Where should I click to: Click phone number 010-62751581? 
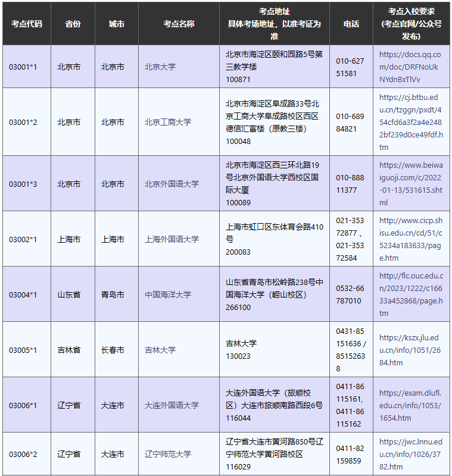tap(350, 67)
